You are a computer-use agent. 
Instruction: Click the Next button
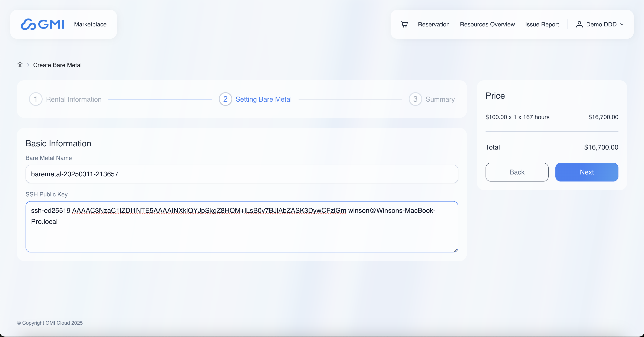point(587,172)
